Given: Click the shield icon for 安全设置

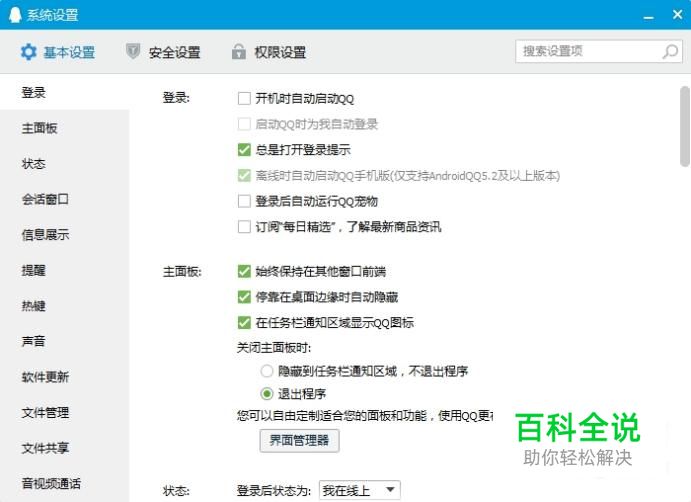Looking at the screenshot, I should click(133, 52).
